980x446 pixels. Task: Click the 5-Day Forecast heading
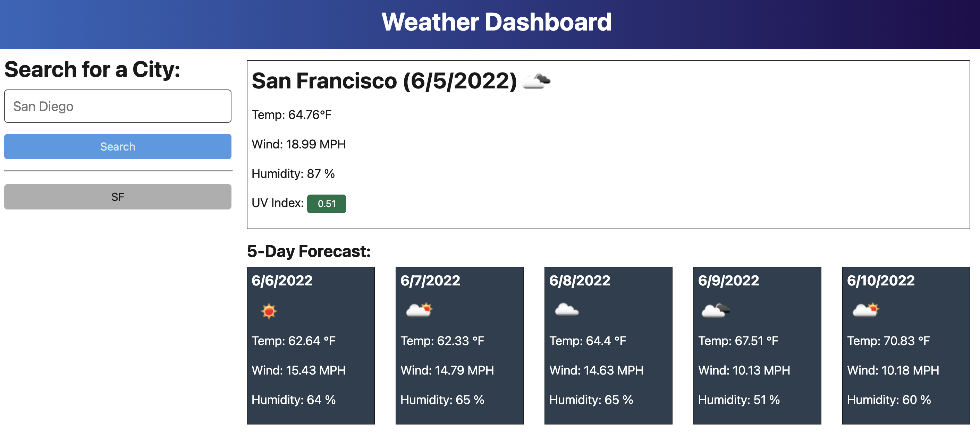309,251
